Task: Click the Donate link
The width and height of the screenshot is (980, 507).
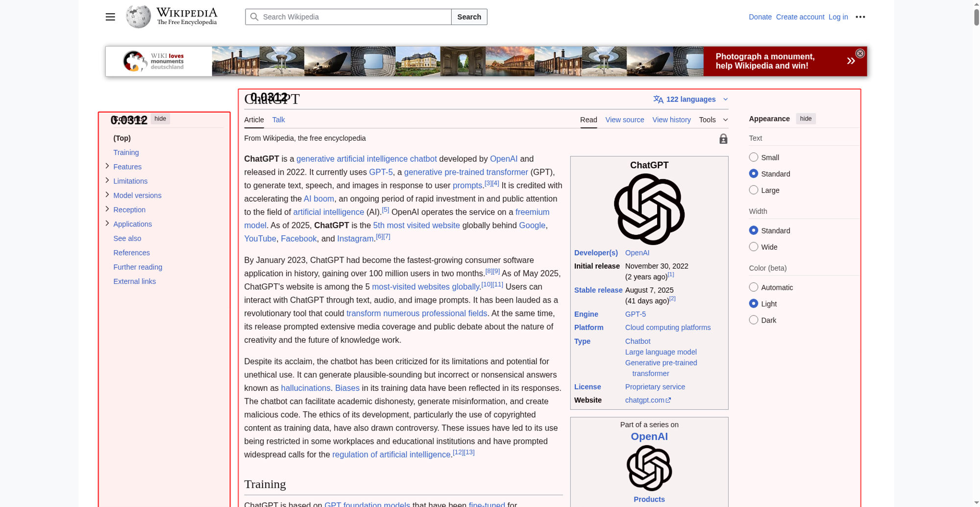Action: pyautogui.click(x=760, y=17)
